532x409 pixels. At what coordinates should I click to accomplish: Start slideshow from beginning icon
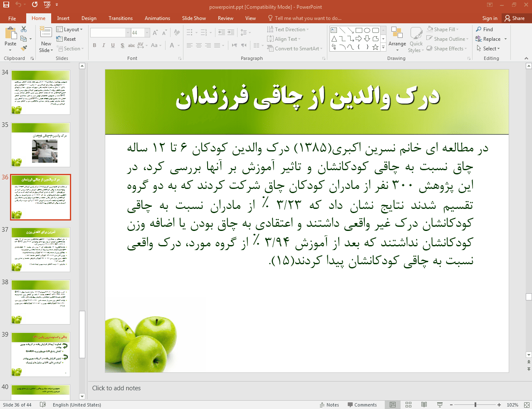coord(47,5)
